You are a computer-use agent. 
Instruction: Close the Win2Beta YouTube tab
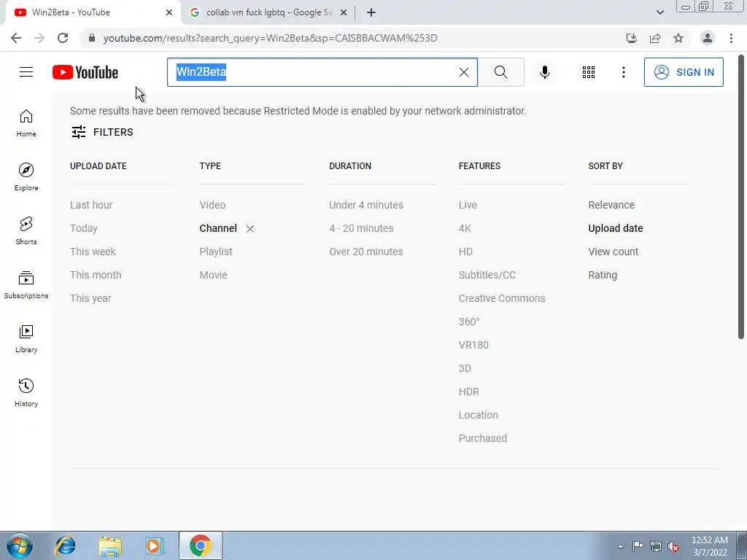tap(169, 12)
